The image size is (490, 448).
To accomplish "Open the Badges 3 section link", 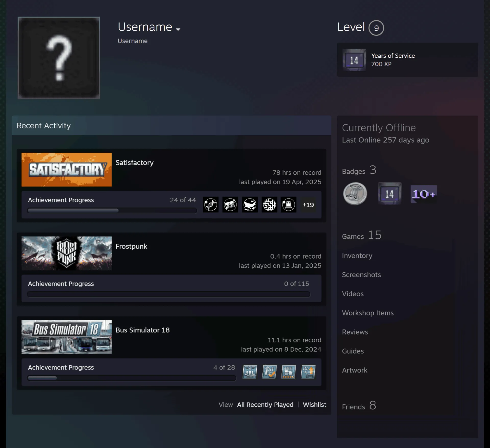I will [359, 170].
